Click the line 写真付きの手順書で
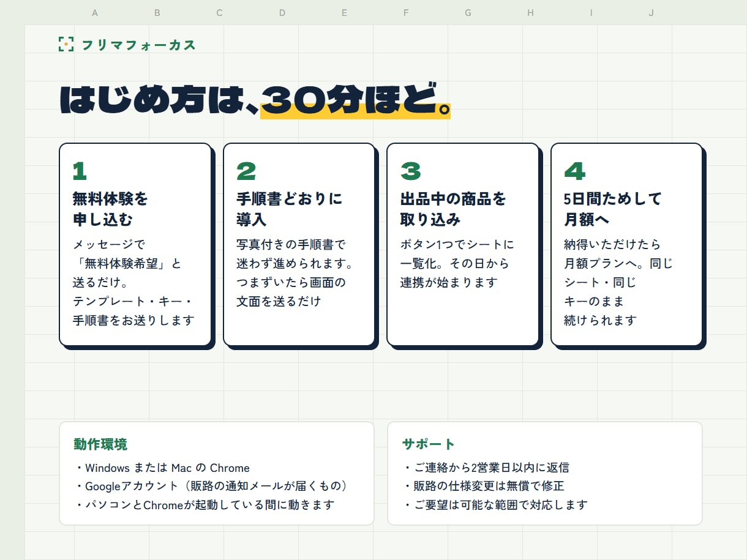The width and height of the screenshot is (747, 560). (291, 245)
